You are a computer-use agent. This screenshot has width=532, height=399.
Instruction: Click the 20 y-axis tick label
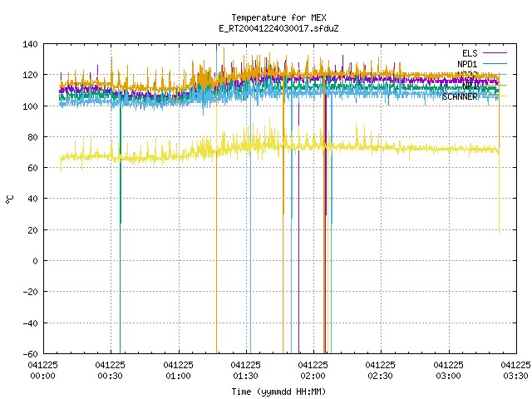pyautogui.click(x=32, y=230)
